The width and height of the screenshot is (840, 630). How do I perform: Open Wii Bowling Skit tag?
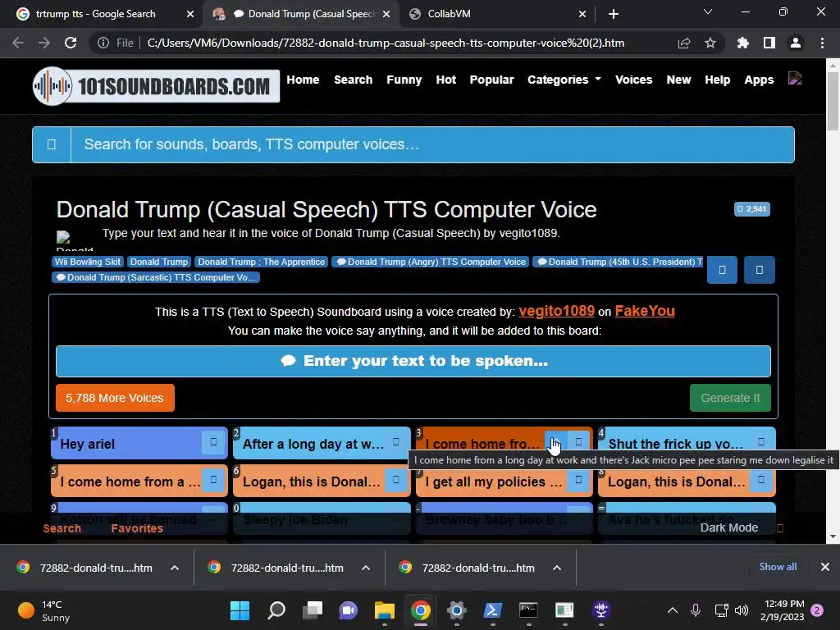88,262
